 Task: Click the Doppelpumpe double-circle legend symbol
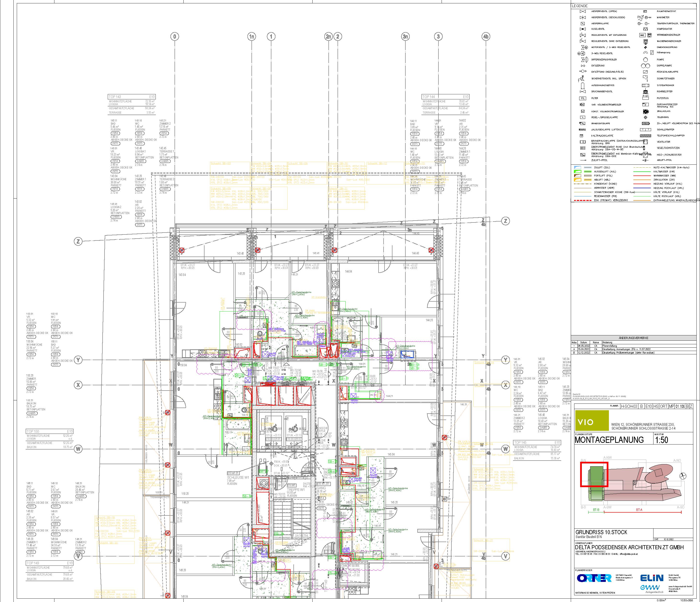point(645,65)
